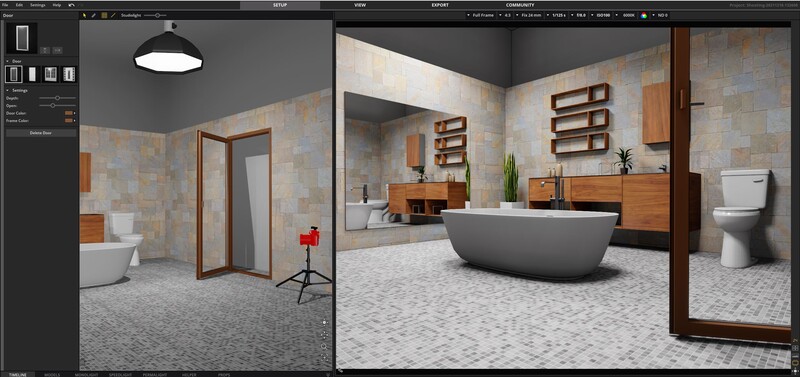Open the Help menu
Image resolution: width=800 pixels, height=377 pixels.
coord(57,5)
